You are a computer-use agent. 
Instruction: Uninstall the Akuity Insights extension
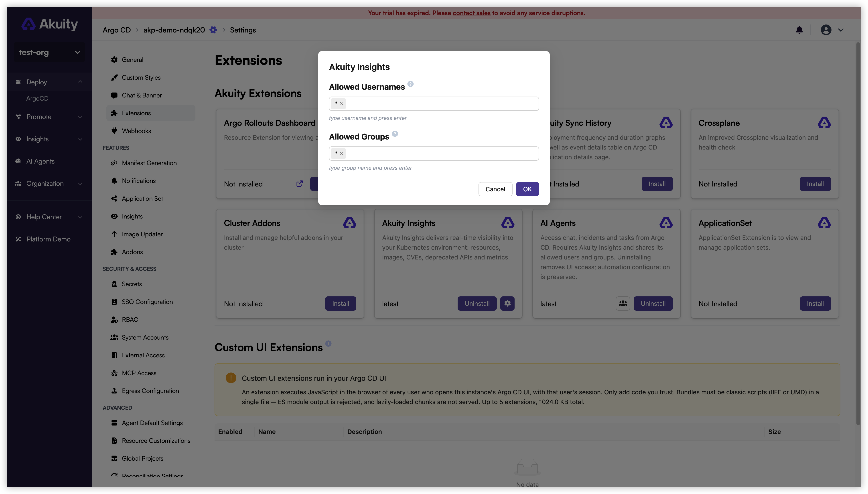(x=477, y=304)
